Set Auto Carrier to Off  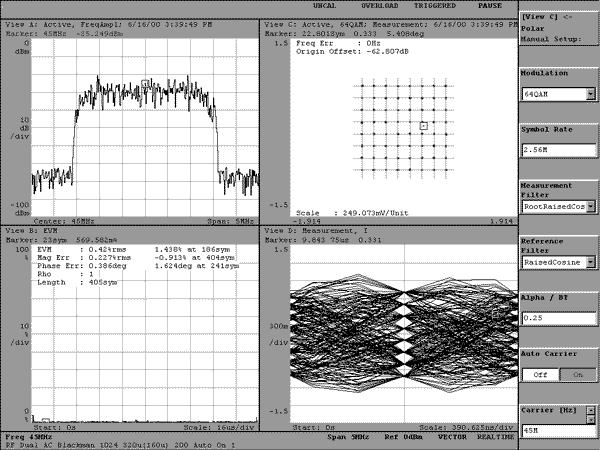[540, 375]
